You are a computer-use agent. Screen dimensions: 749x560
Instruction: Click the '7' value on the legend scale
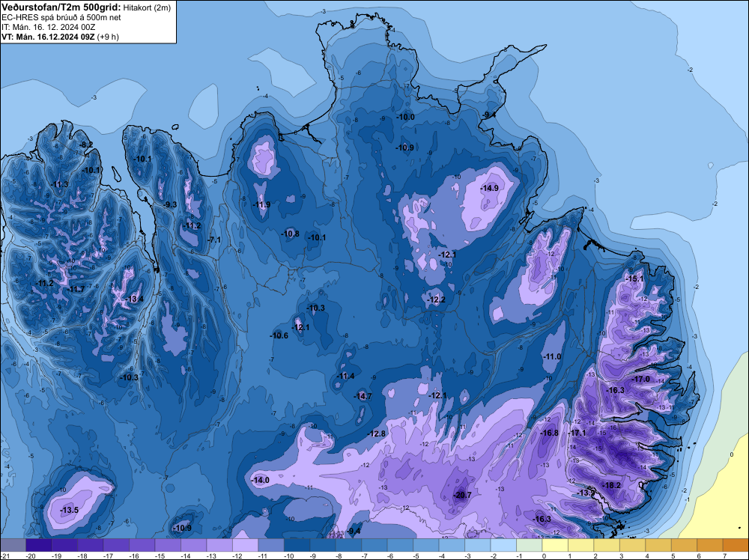pos(724,556)
